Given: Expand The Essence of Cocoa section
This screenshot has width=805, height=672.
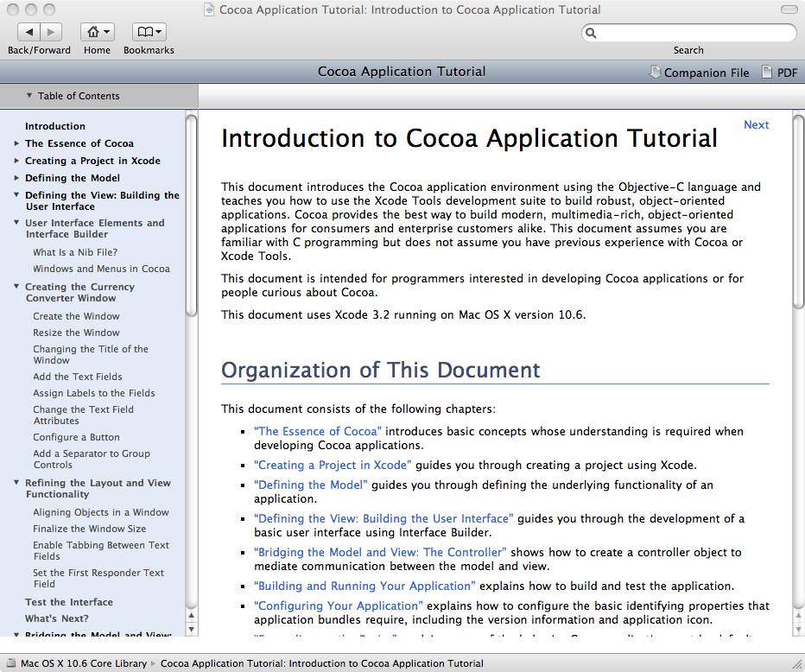Looking at the screenshot, I should tap(16, 143).
